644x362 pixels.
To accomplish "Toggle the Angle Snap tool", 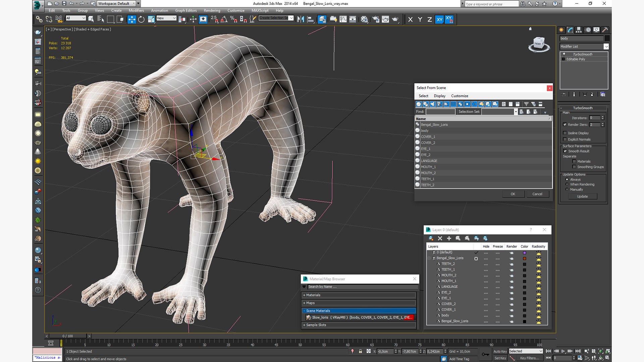I will (x=224, y=19).
